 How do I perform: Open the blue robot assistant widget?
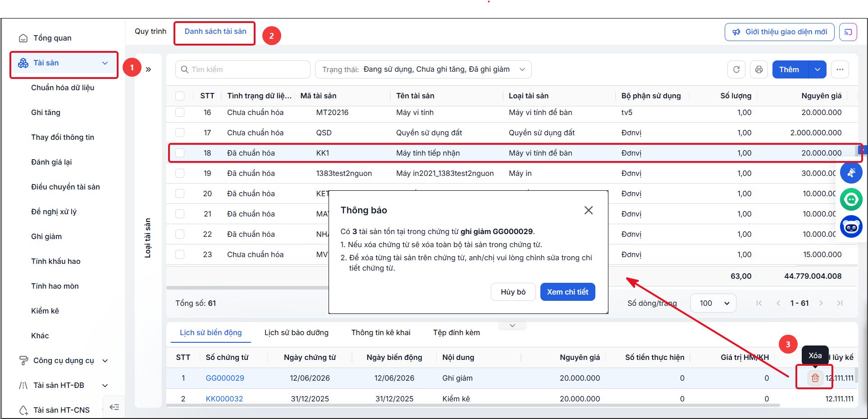point(851,227)
